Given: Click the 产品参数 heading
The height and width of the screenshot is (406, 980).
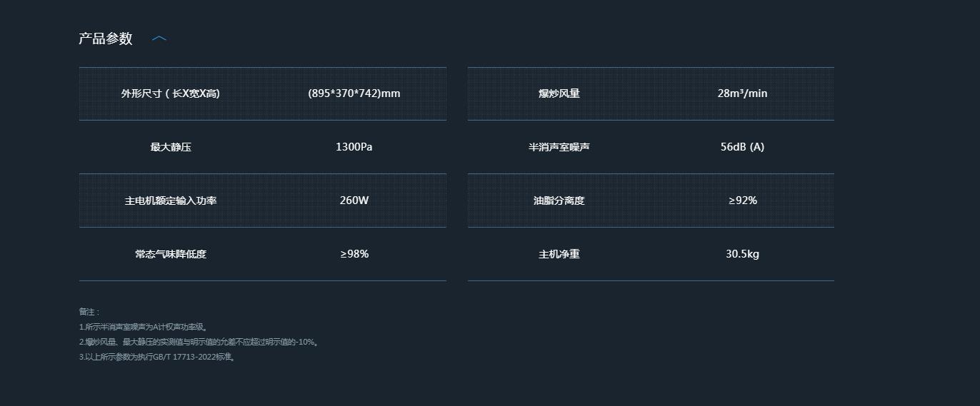Looking at the screenshot, I should [x=106, y=39].
